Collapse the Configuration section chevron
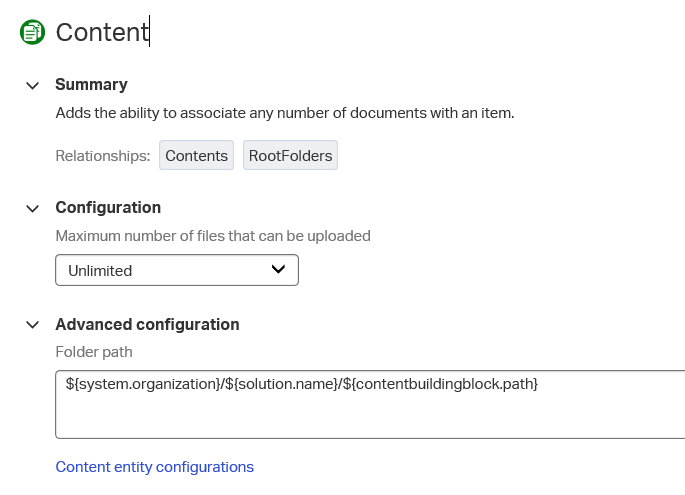 pyautogui.click(x=33, y=208)
